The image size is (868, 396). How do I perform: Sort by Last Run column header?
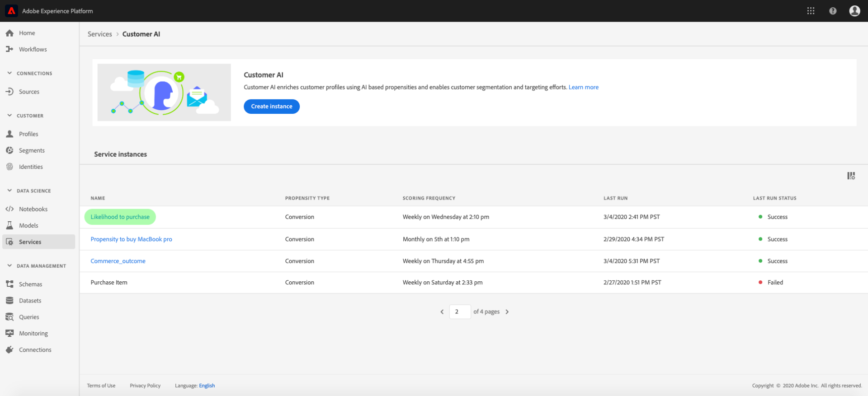(616, 198)
